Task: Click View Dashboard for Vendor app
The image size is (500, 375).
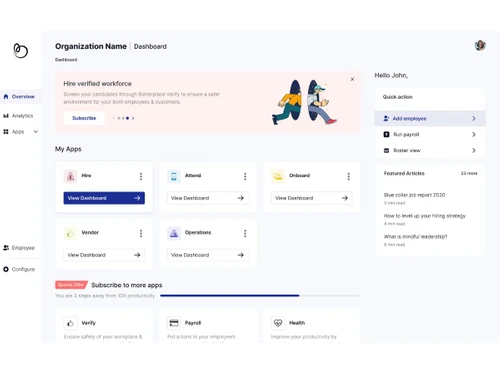Action: (104, 255)
